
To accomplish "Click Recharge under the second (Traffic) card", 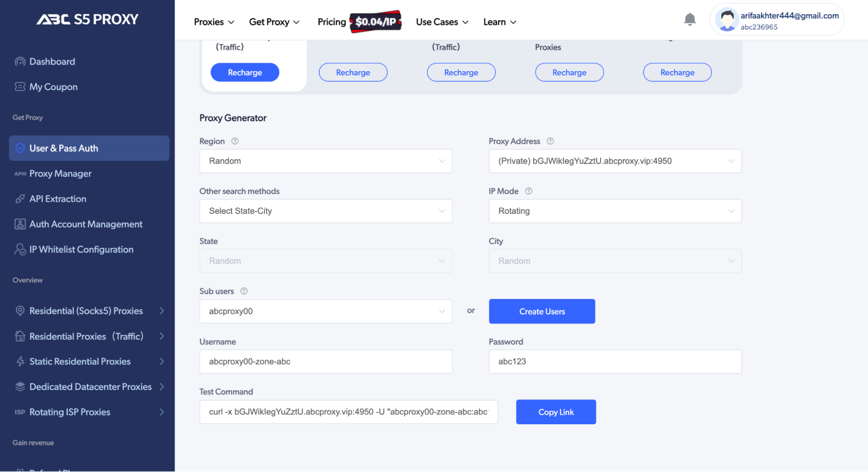I will (x=461, y=72).
